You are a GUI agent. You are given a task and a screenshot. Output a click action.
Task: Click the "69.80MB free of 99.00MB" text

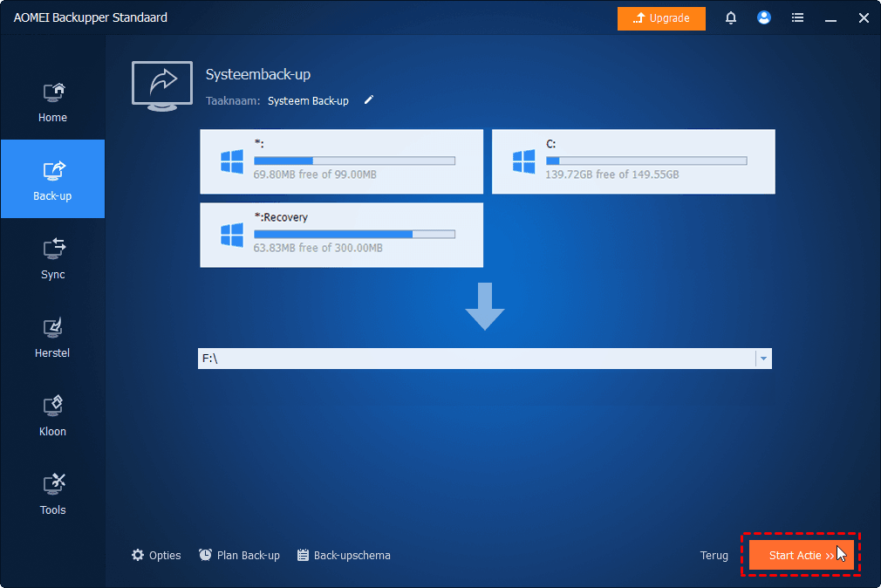315,174
